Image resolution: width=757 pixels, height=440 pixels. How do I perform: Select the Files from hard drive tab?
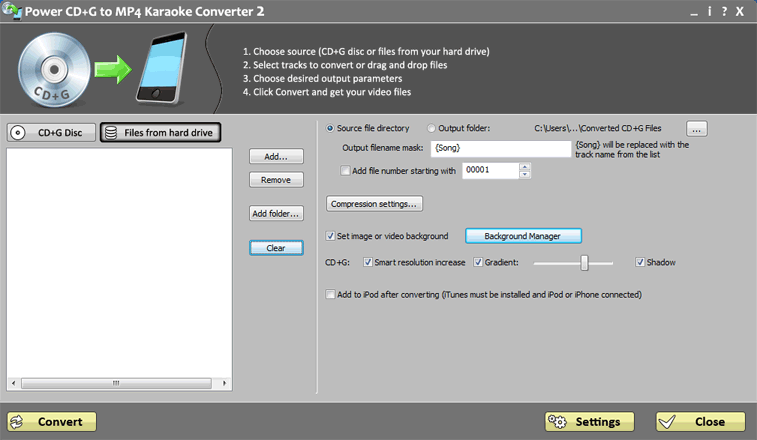pyautogui.click(x=161, y=132)
